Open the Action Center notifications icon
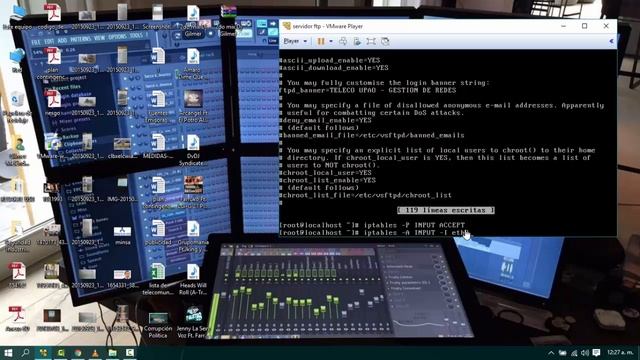 pyautogui.click(x=596, y=353)
